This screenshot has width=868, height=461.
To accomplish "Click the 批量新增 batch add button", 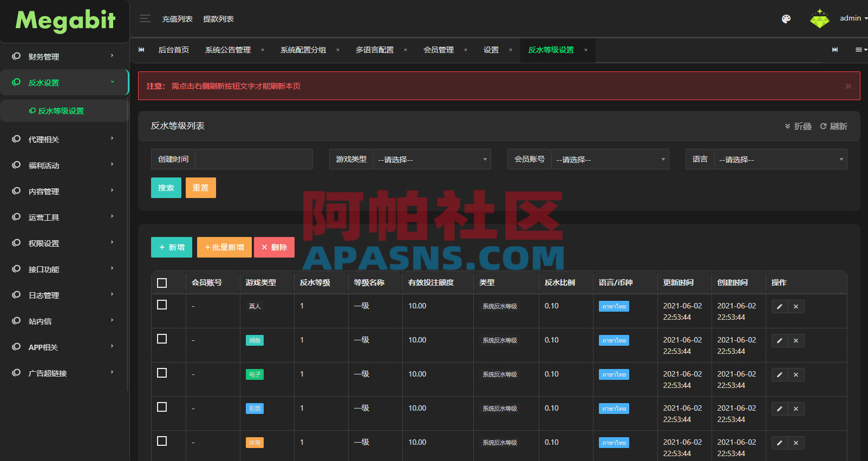I will (x=224, y=247).
